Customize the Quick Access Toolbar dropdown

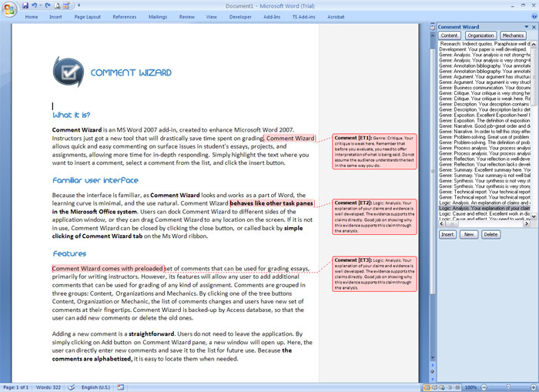click(79, 5)
